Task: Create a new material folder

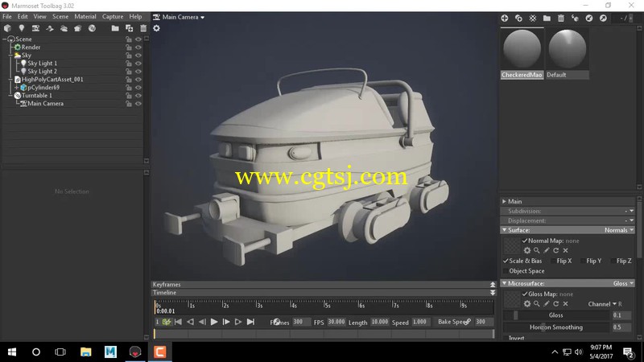Action: (547, 18)
